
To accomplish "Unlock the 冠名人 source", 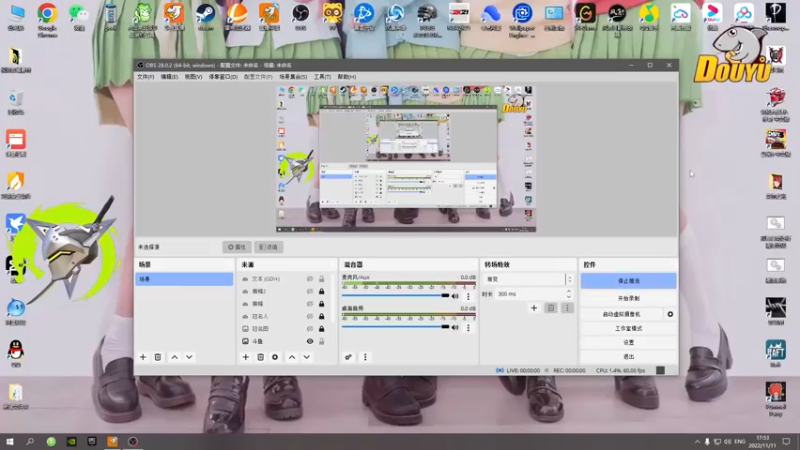I will 321,316.
